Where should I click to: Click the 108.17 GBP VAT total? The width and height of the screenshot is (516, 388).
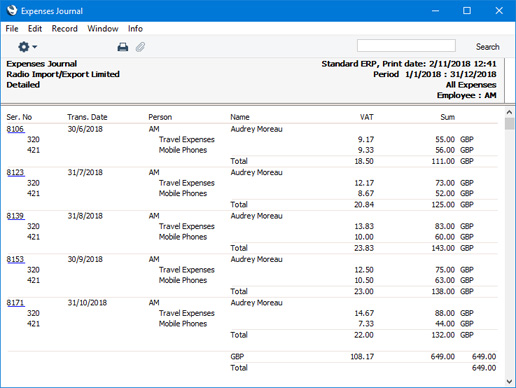pyautogui.click(x=362, y=357)
